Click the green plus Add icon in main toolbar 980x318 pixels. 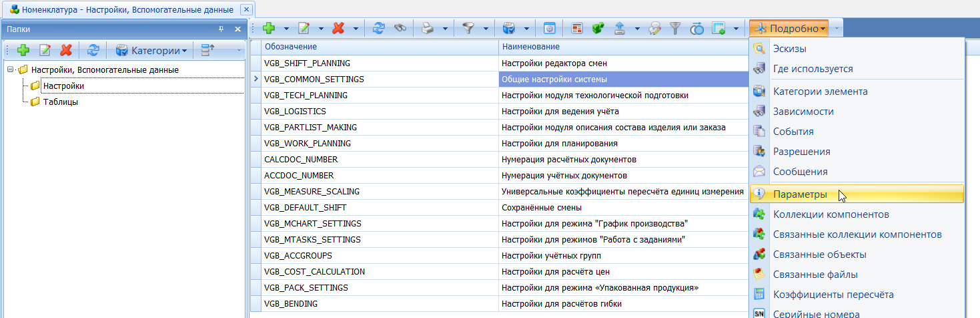269,28
